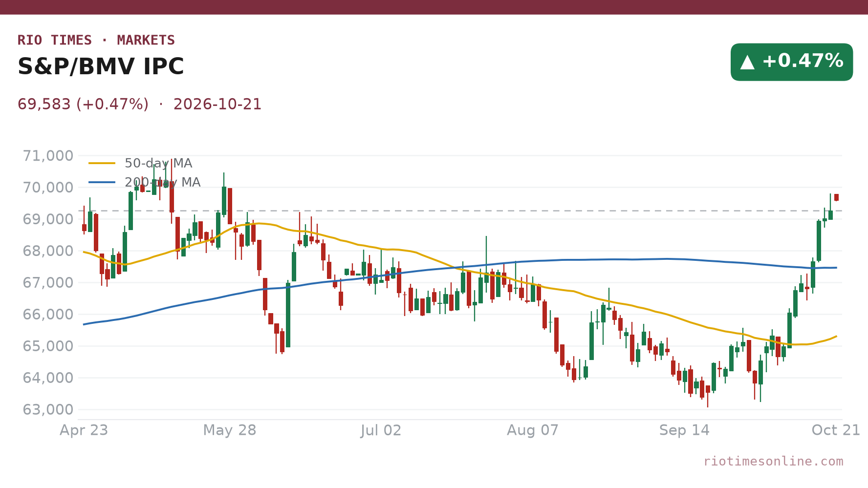Click the up-triangle icon in the badge
The image size is (868, 488).
click(747, 62)
